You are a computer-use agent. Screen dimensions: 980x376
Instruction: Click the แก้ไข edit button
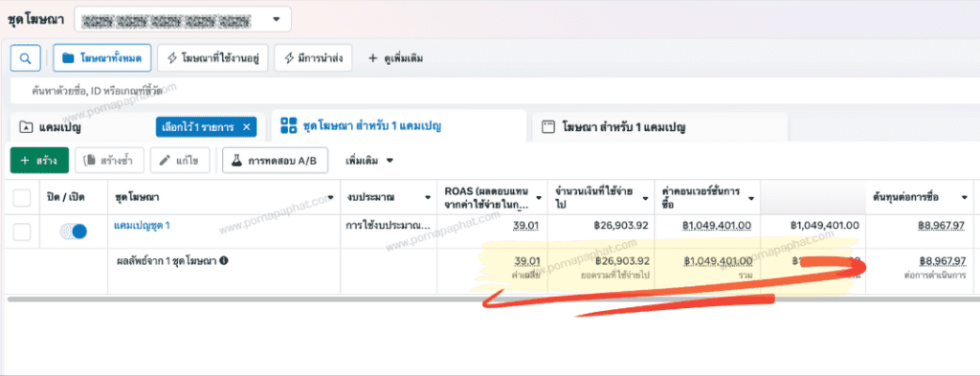click(x=179, y=161)
